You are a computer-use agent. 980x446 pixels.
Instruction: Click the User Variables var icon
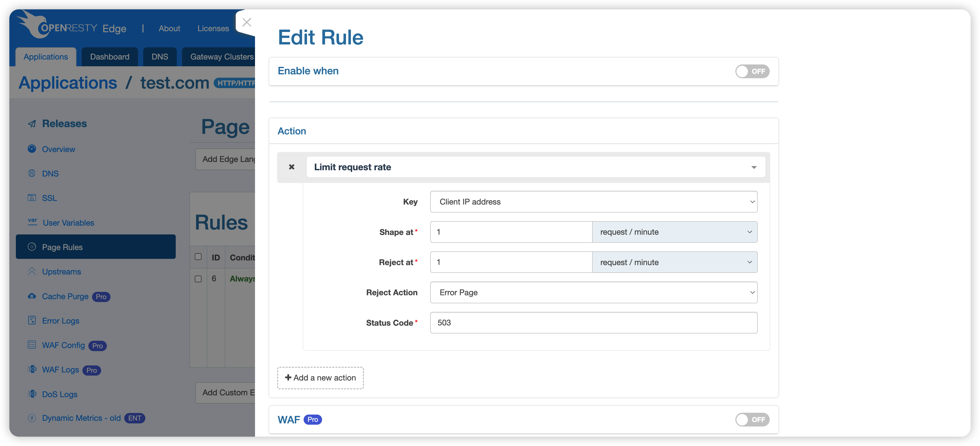point(32,222)
